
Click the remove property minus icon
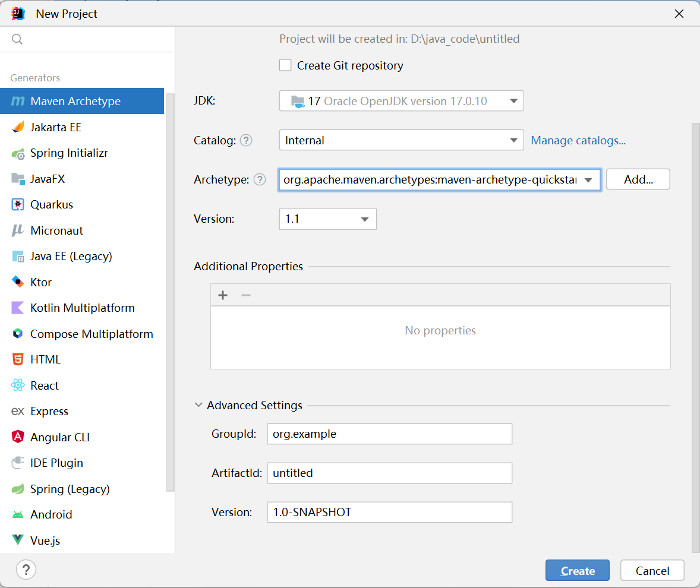coord(246,295)
